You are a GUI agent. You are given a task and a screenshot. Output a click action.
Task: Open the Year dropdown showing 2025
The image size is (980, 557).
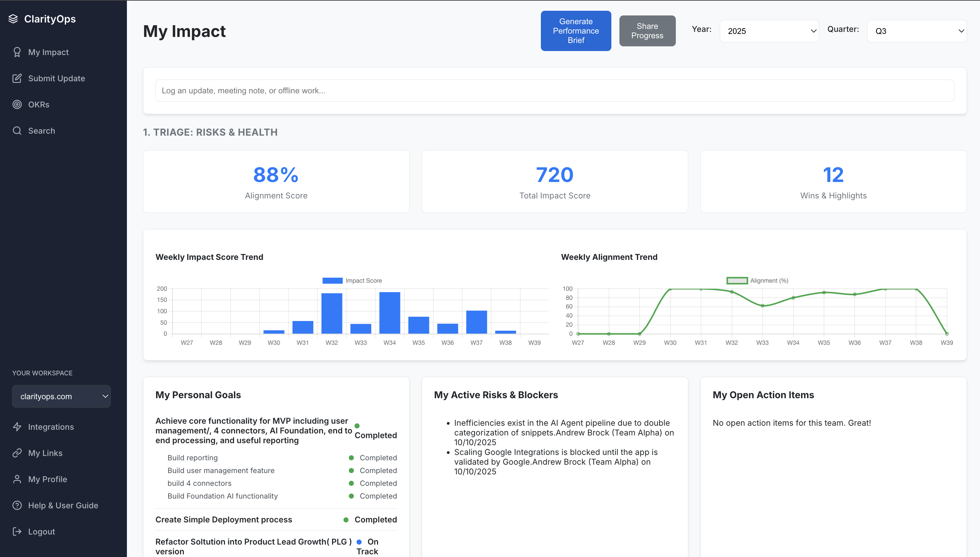769,31
